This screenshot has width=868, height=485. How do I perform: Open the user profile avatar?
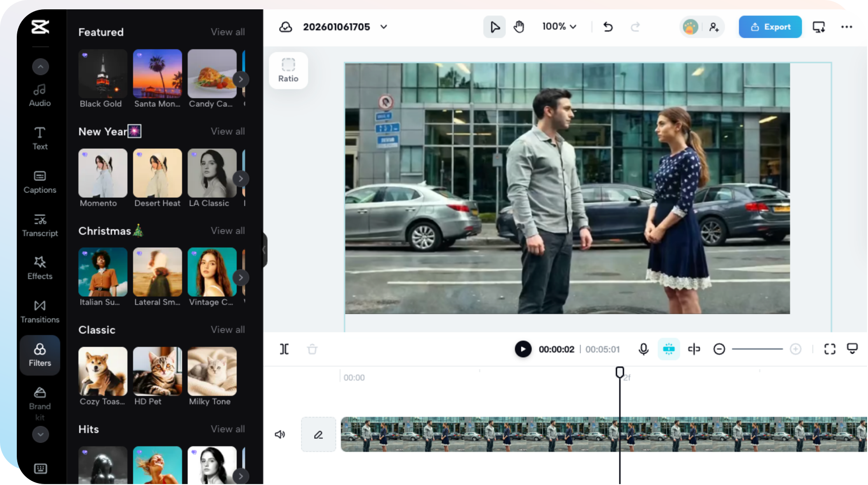click(690, 27)
